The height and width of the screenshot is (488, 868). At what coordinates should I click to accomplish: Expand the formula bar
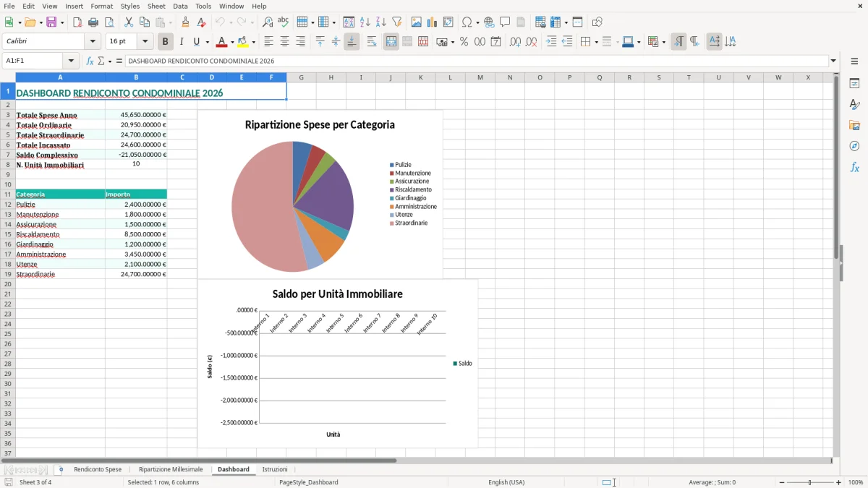tap(833, 61)
